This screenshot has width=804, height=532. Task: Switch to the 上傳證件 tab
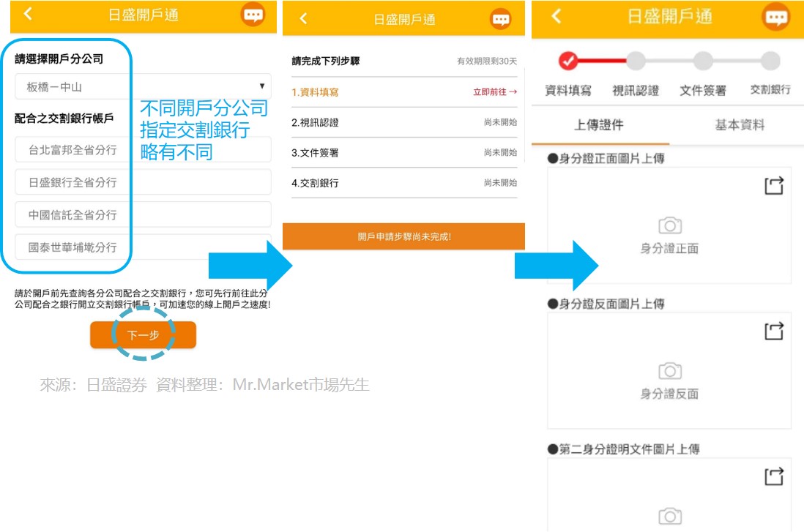pos(600,124)
